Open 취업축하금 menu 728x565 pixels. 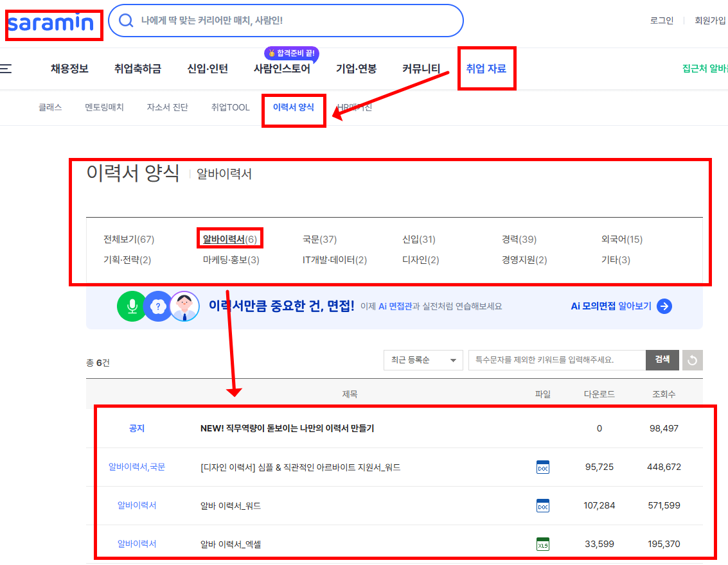[138, 69]
